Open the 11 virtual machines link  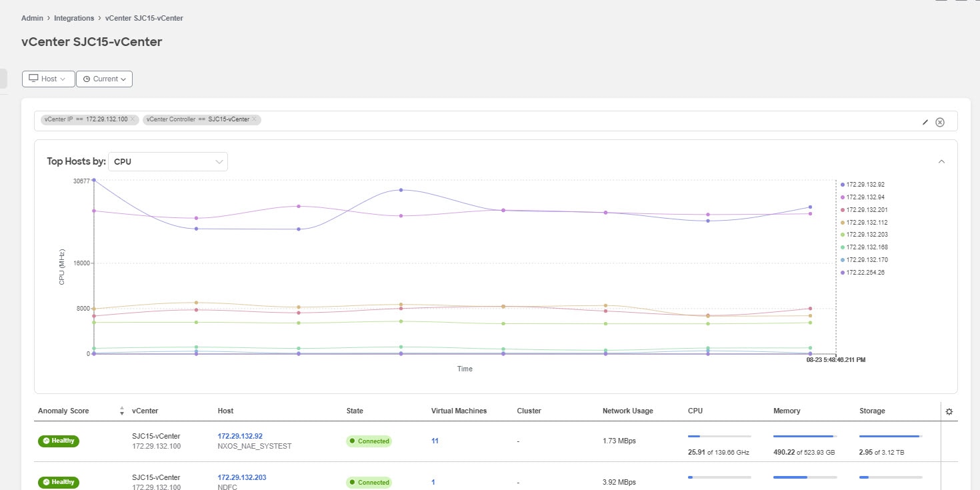click(x=435, y=441)
